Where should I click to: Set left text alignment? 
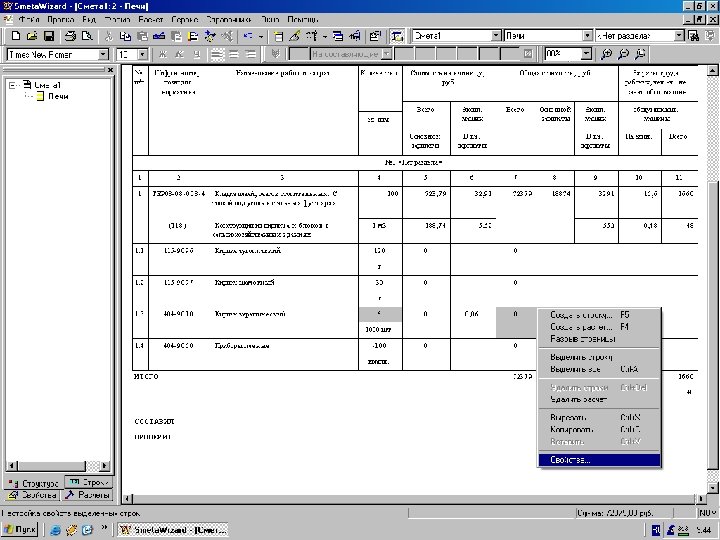[x=217, y=55]
